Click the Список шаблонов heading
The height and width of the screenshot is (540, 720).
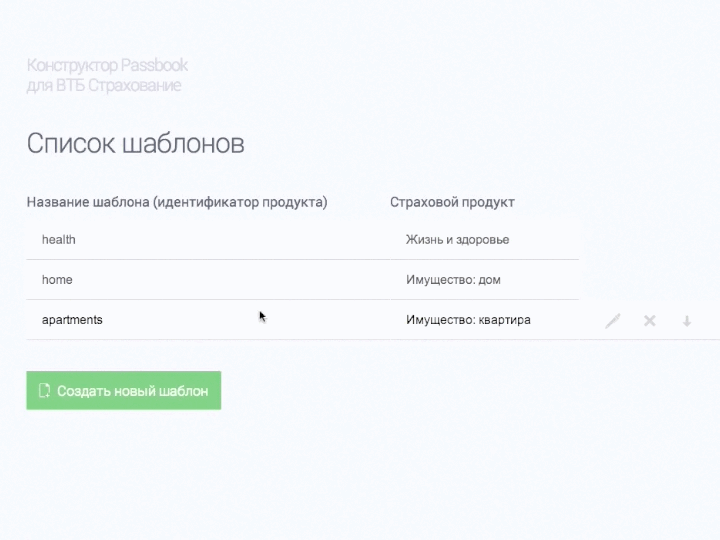[135, 143]
